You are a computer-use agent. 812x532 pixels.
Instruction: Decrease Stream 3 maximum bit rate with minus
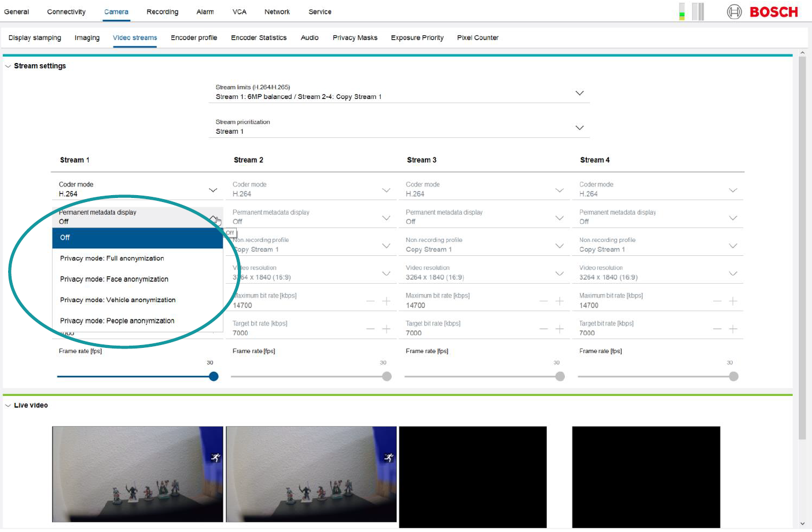click(x=544, y=301)
